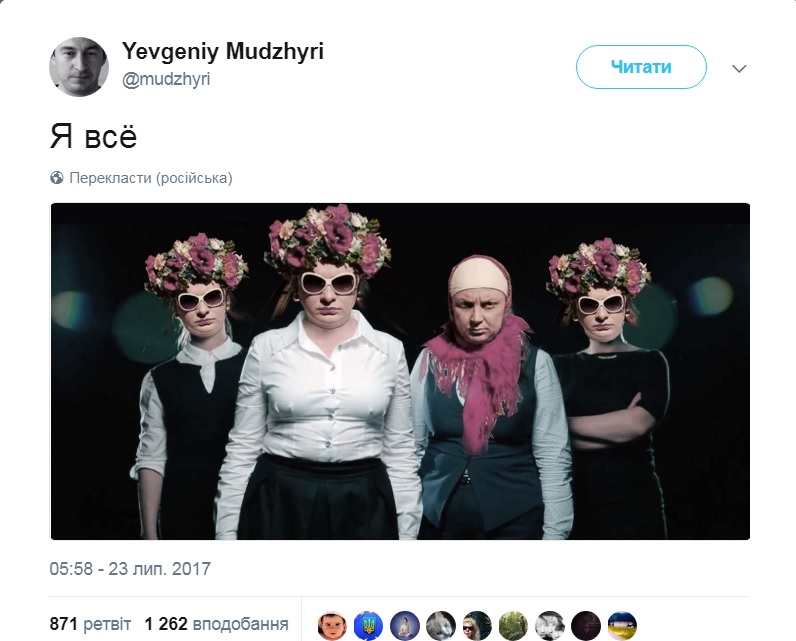This screenshot has width=796, height=641.
Task: Open the attached tweet photo
Action: click(400, 371)
